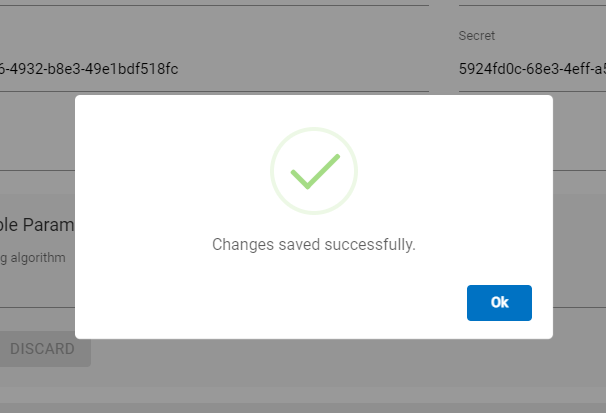
Task: Click the underline beneath the Secret value
Action: (x=531, y=93)
